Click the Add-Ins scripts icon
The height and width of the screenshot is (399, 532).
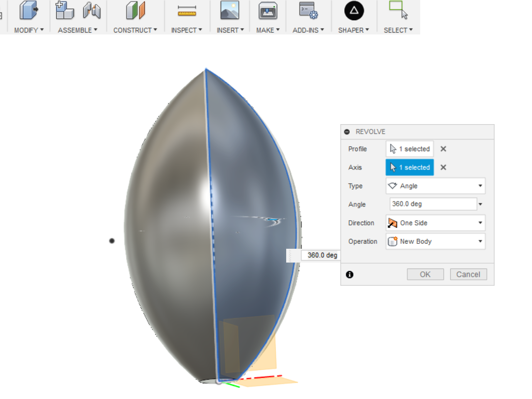pyautogui.click(x=308, y=10)
